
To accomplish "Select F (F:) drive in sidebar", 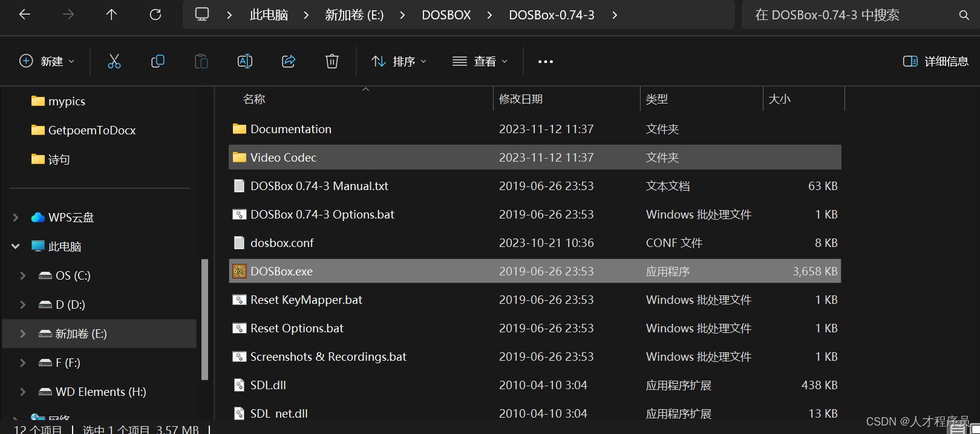I will point(68,363).
